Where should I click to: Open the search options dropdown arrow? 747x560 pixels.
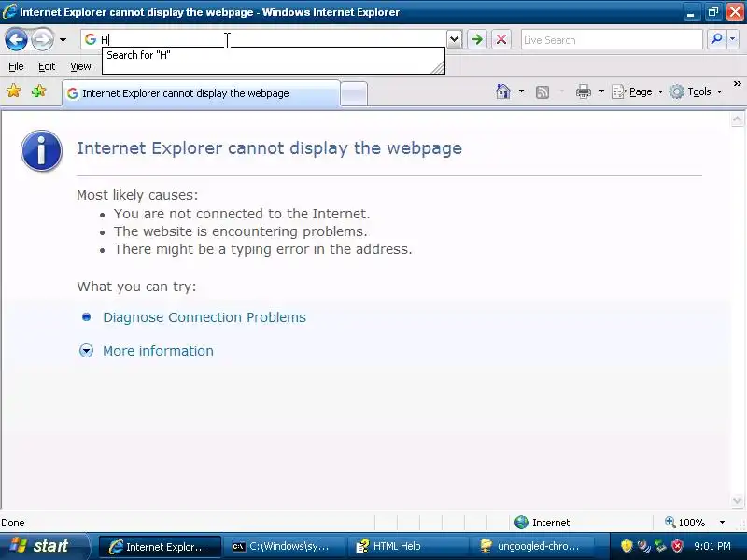click(x=733, y=39)
